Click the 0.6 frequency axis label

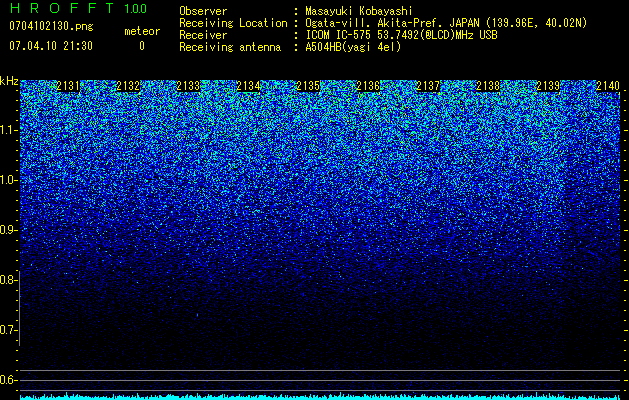click(x=8, y=380)
